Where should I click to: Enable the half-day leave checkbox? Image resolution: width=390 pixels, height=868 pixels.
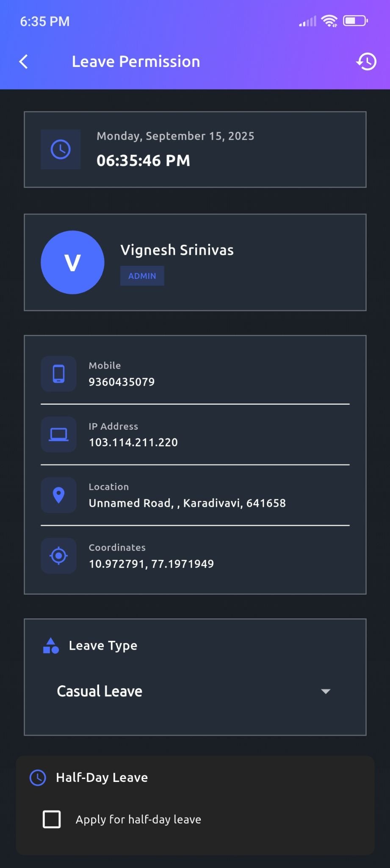click(52, 819)
